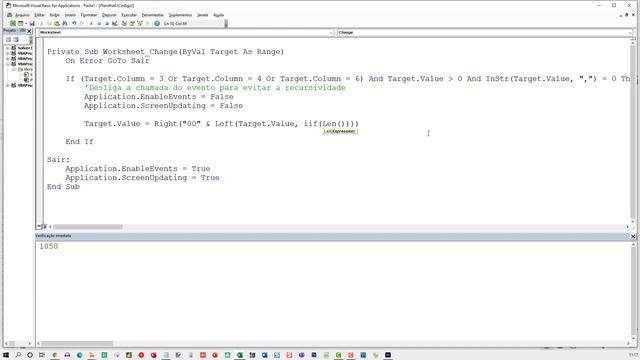Click the code window right scroll arrow
640x360 pixels.
click(627, 227)
